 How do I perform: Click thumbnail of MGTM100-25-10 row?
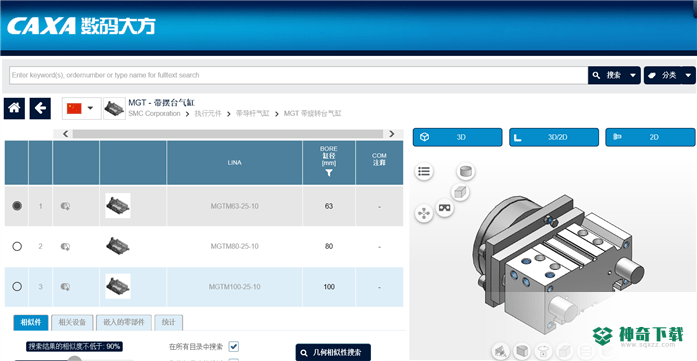(118, 286)
